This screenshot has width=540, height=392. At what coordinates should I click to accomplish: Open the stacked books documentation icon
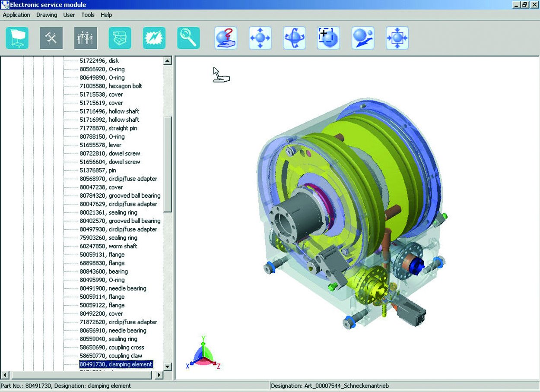120,38
